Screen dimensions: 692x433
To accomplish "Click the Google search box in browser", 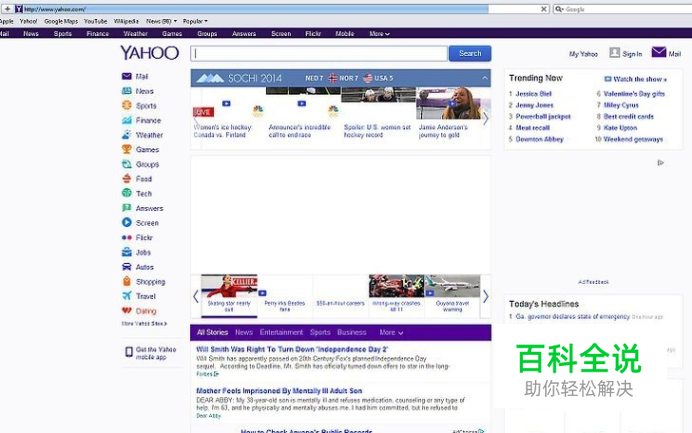I will click(622, 9).
